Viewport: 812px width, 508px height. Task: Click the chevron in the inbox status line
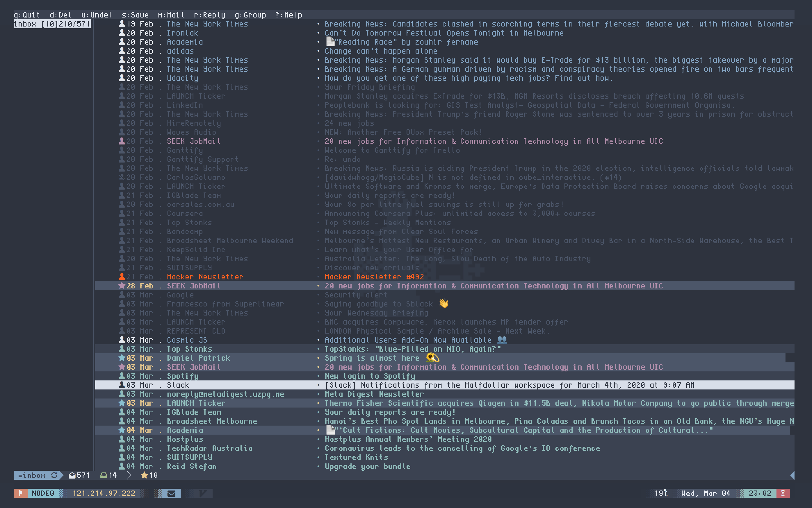129,476
